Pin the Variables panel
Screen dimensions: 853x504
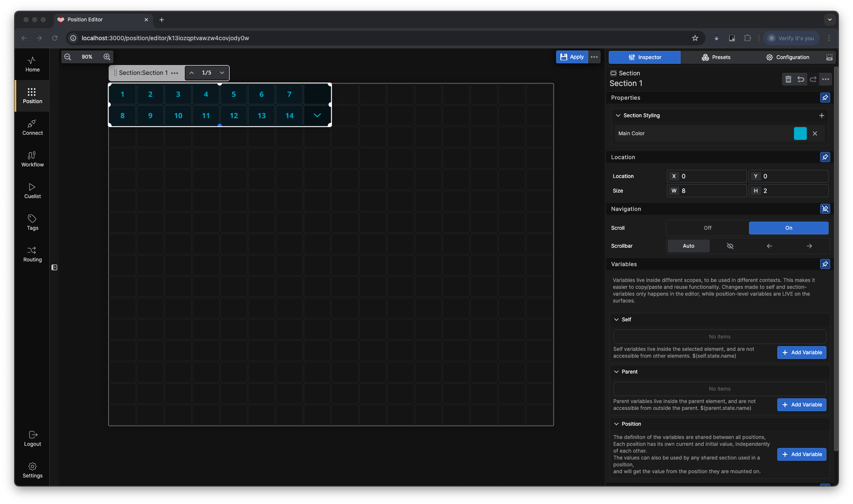[825, 264]
